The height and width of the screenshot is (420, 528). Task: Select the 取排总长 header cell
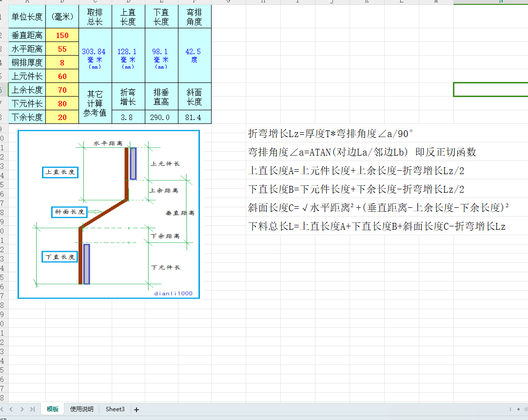[x=95, y=17]
